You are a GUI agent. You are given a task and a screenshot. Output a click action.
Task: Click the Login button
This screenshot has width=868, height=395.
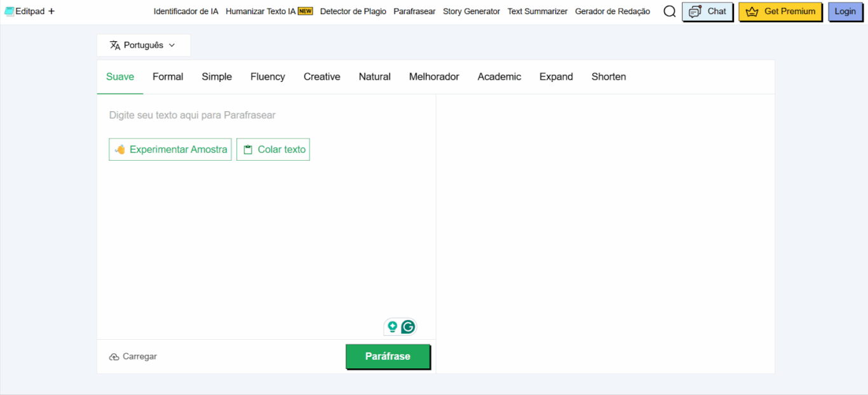point(844,11)
